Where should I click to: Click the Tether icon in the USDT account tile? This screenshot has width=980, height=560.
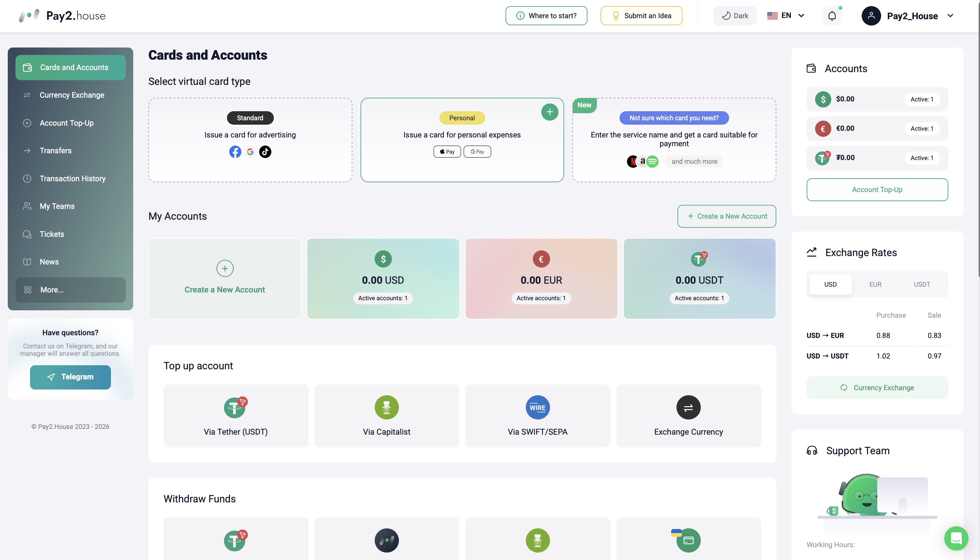(x=699, y=259)
